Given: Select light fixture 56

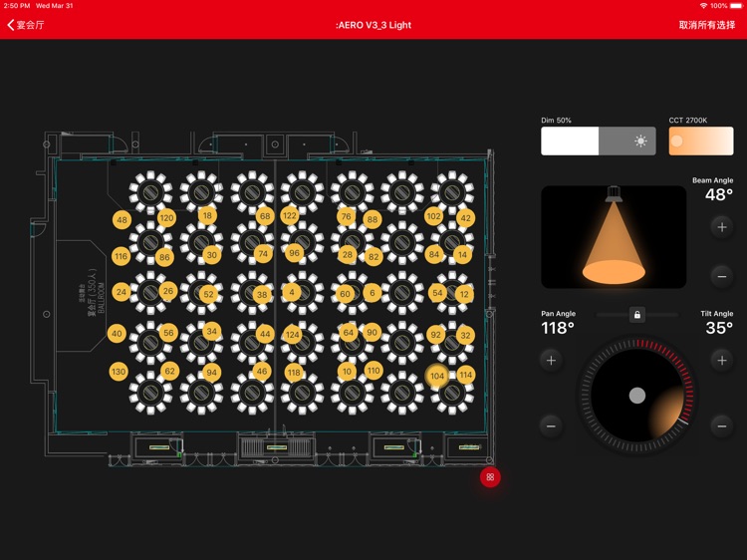Looking at the screenshot, I should 168,333.
